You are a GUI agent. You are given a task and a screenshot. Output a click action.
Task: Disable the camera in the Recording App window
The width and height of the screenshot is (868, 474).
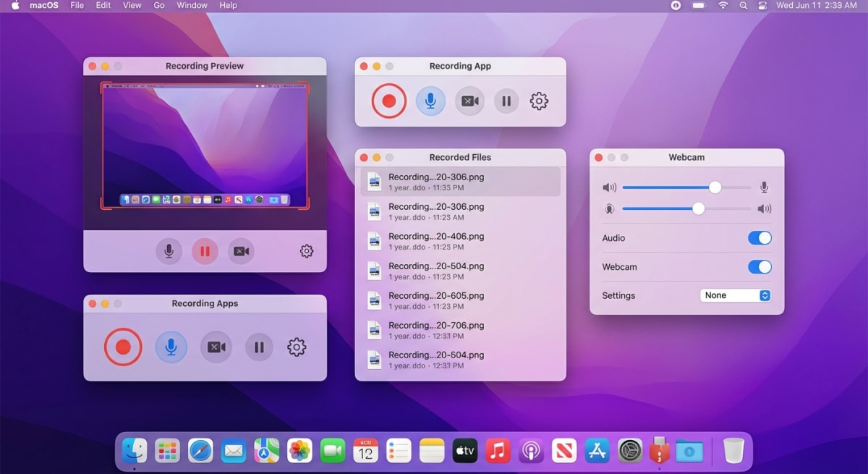469,101
